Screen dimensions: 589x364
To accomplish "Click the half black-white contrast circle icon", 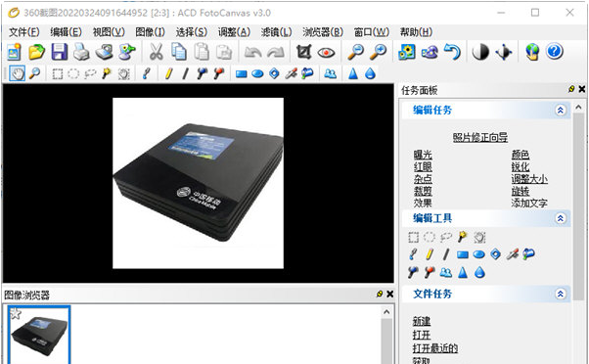I will (480, 52).
